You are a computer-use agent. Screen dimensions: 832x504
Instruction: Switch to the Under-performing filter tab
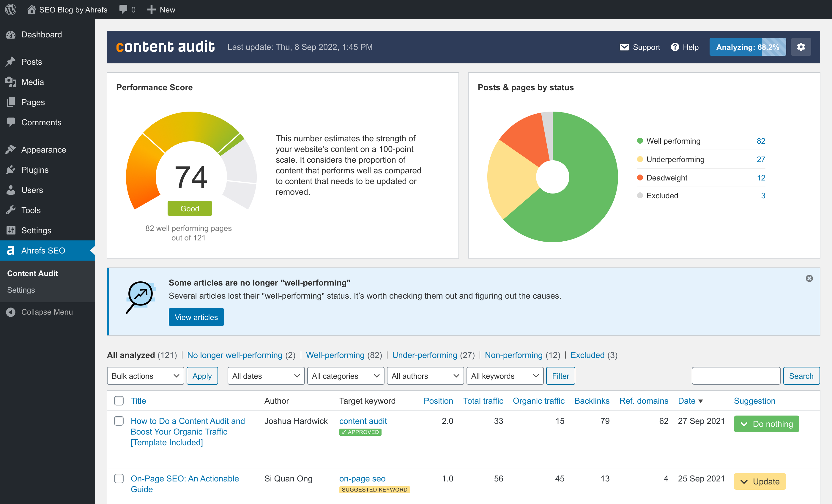point(424,355)
